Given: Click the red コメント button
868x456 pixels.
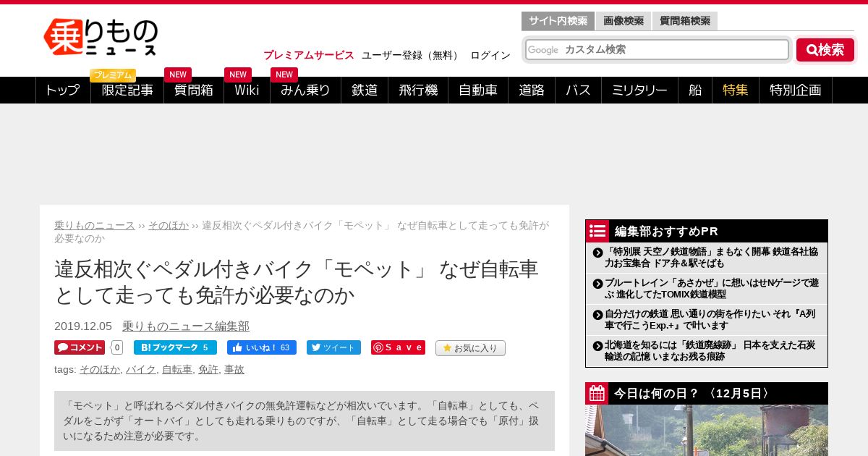Looking at the screenshot, I should [x=80, y=347].
